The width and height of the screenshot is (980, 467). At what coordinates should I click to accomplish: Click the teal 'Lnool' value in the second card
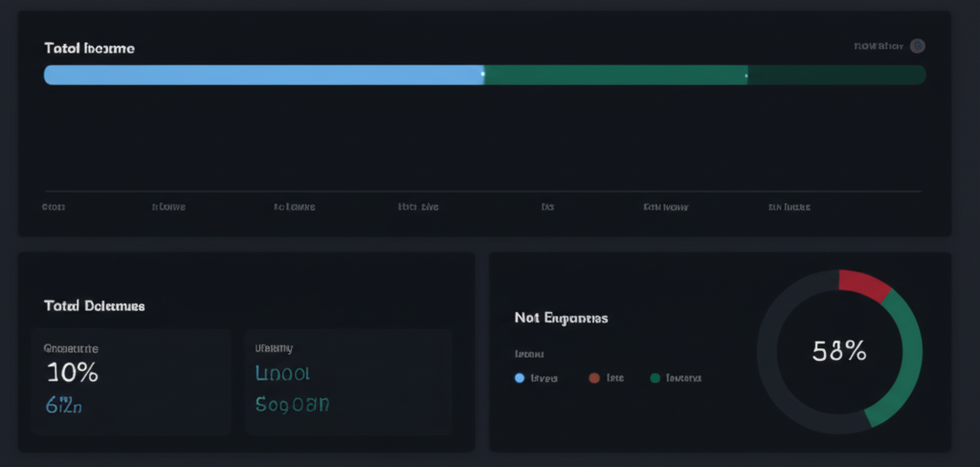[x=282, y=373]
